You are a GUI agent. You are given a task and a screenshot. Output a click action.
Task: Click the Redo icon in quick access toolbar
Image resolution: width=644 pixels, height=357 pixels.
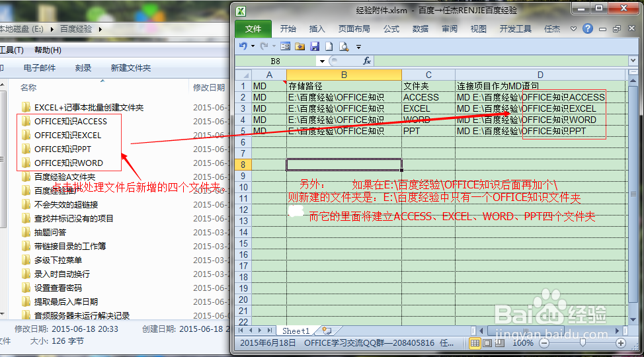264,46
